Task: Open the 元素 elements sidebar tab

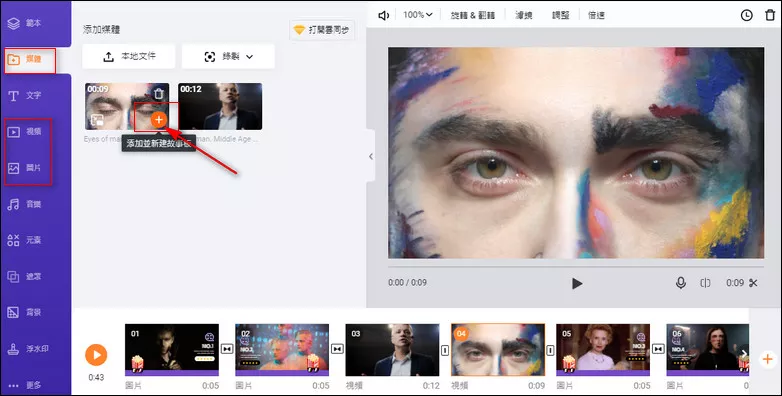Action: pos(25,240)
